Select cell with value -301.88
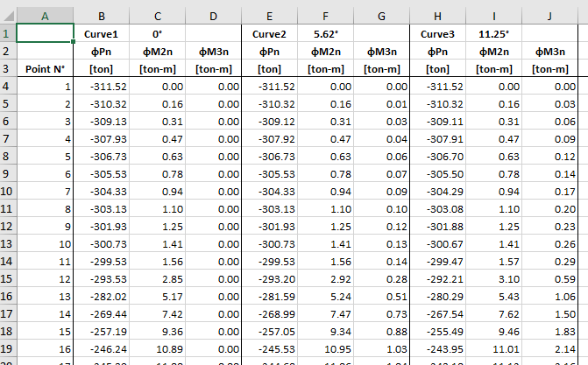The height and width of the screenshot is (365, 588). 437,227
